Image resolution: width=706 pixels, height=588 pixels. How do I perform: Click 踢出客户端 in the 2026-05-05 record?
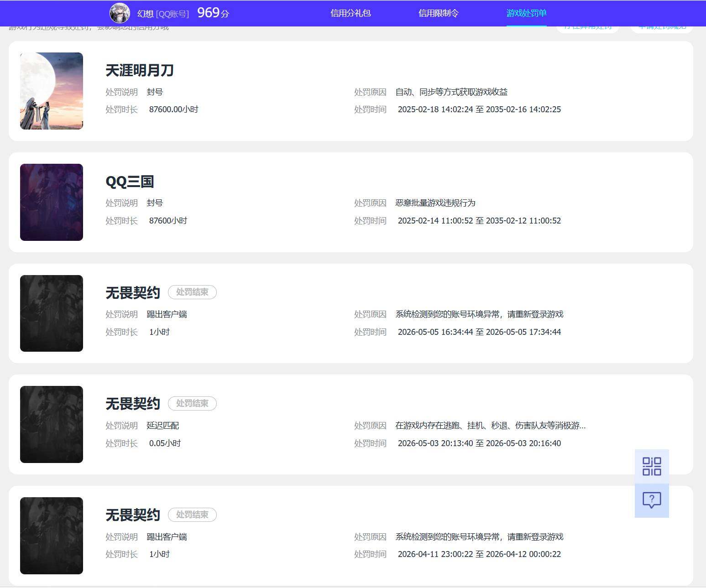pos(167,314)
